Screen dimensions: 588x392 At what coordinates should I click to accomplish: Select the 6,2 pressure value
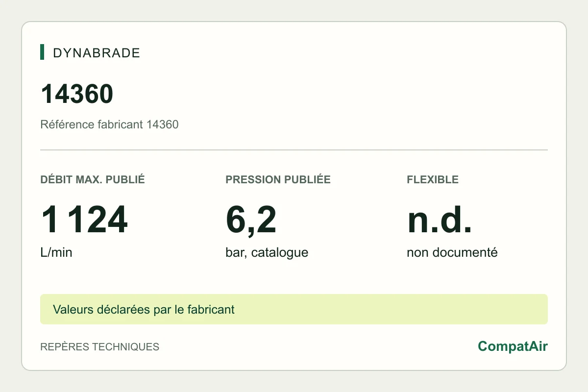pos(251,220)
